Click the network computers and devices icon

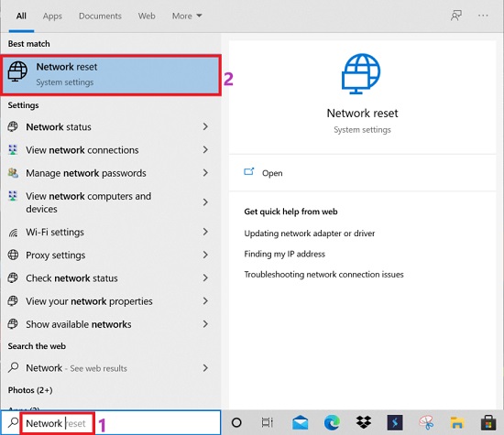coord(13,196)
